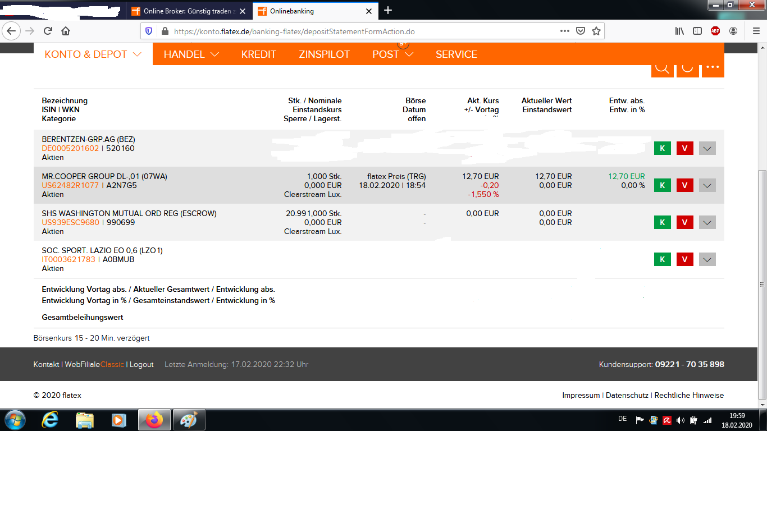Open the Adblock Plus extension
The height and width of the screenshot is (532, 767).
click(715, 31)
